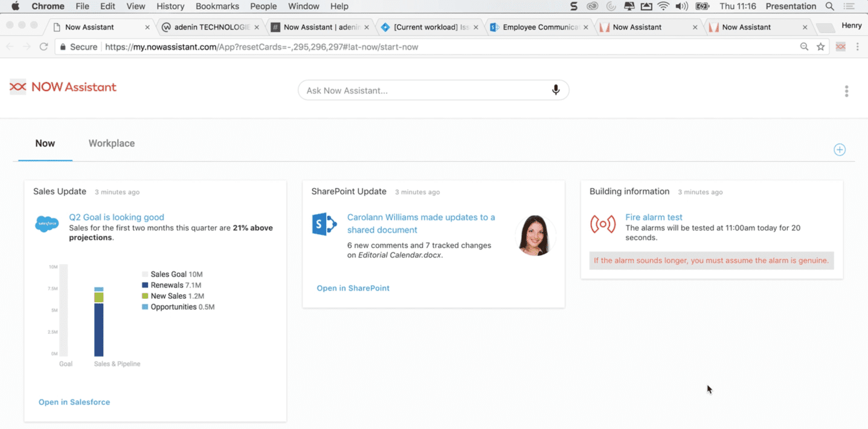Image resolution: width=868 pixels, height=429 pixels.
Task: Click the SharePoint Update card title
Action: (x=349, y=191)
